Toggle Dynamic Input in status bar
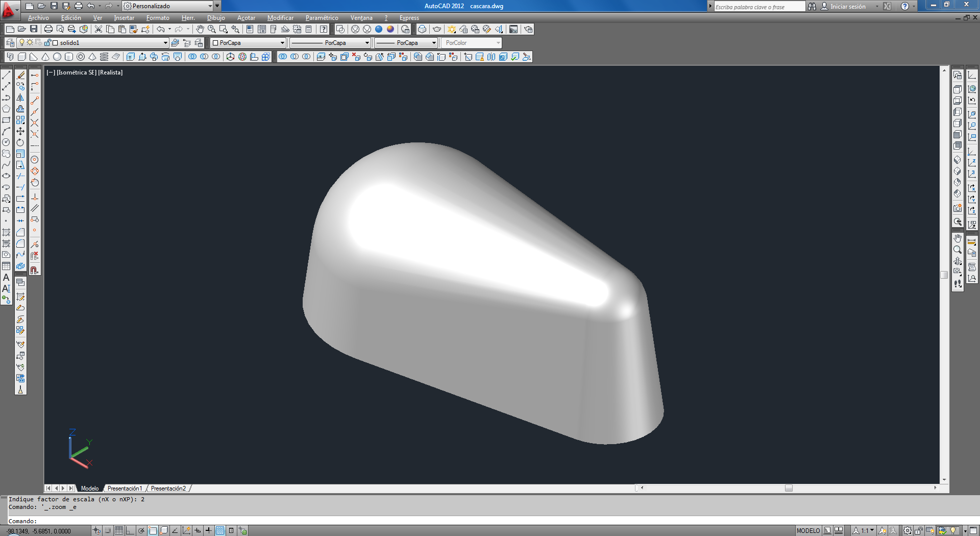 pyautogui.click(x=198, y=530)
